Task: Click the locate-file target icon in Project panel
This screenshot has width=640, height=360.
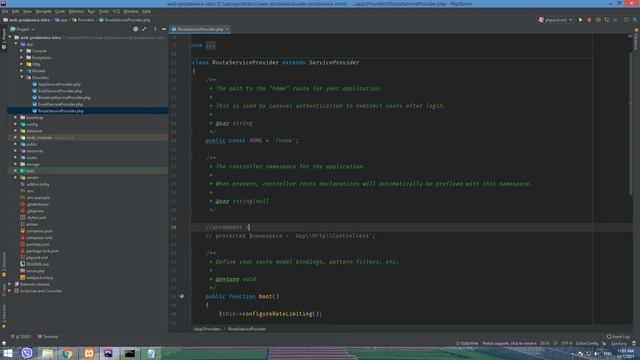Action: pyautogui.click(x=136, y=29)
